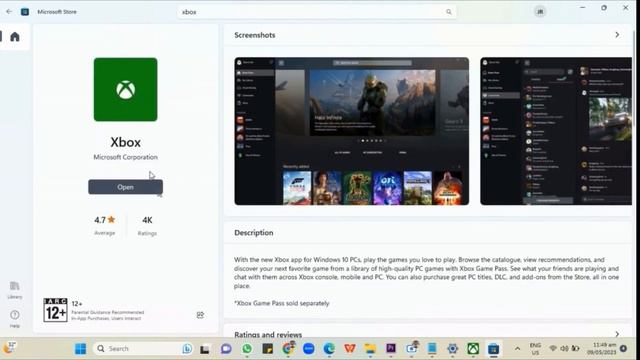
Task: Click the taskbar Search box
Action: [144, 349]
